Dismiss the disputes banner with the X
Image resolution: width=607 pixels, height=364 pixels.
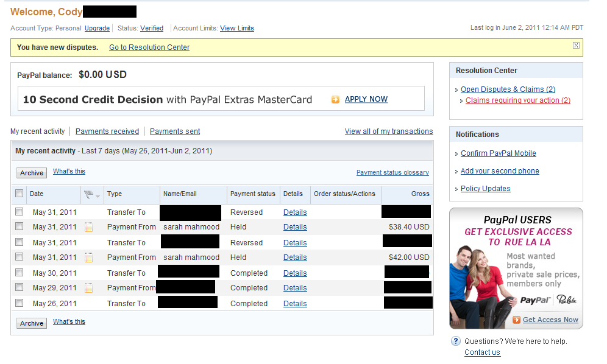(x=576, y=45)
